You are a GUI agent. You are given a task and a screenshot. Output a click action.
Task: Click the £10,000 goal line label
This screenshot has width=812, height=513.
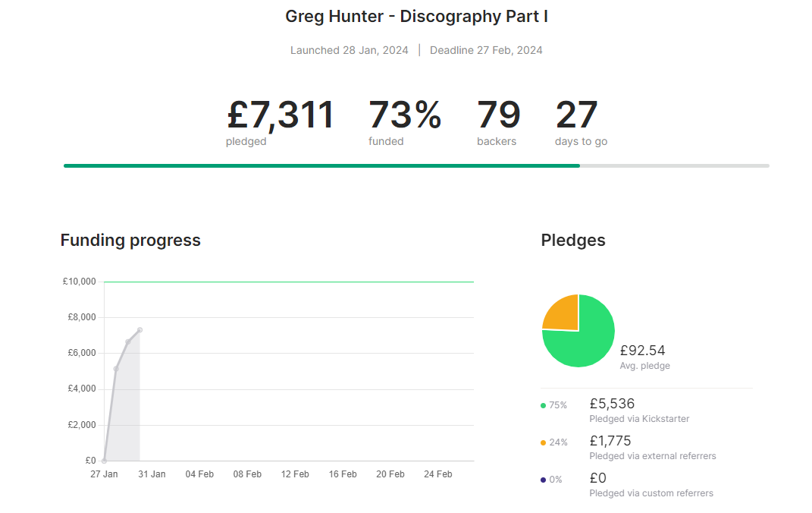[x=79, y=282]
